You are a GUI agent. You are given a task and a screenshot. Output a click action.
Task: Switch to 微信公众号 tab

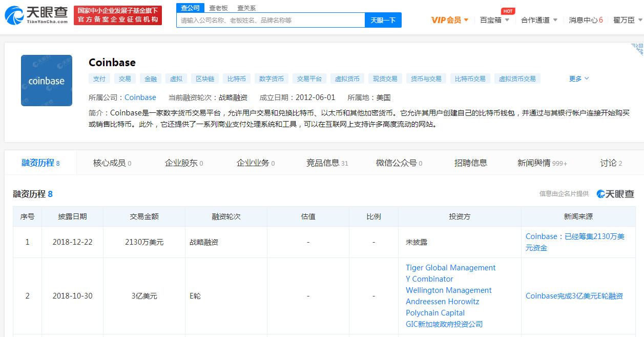pos(399,163)
